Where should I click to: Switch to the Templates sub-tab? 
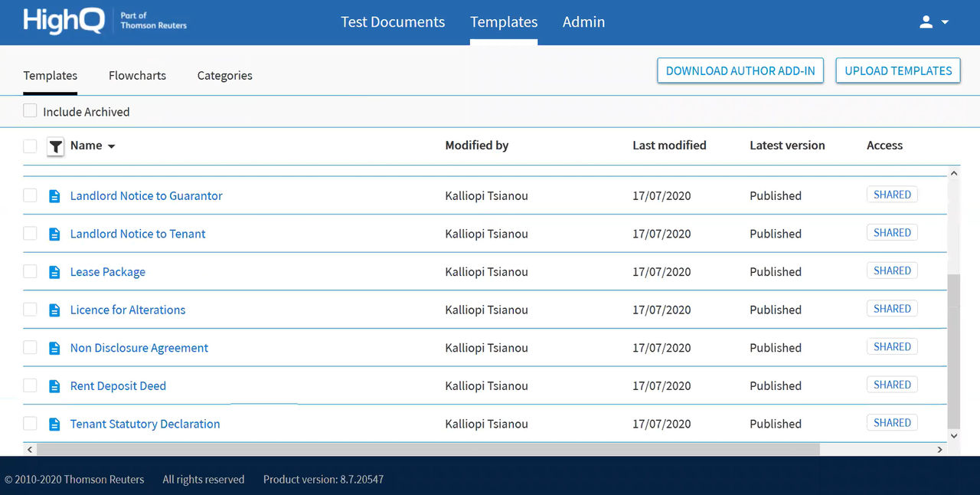(x=51, y=75)
